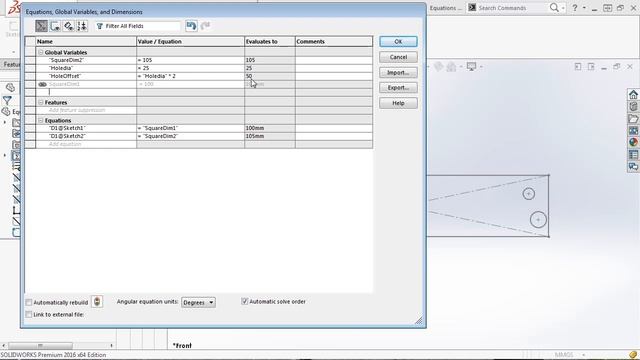This screenshot has height=360, width=640.
Task: Click the Comments column header
Action: [334, 42]
